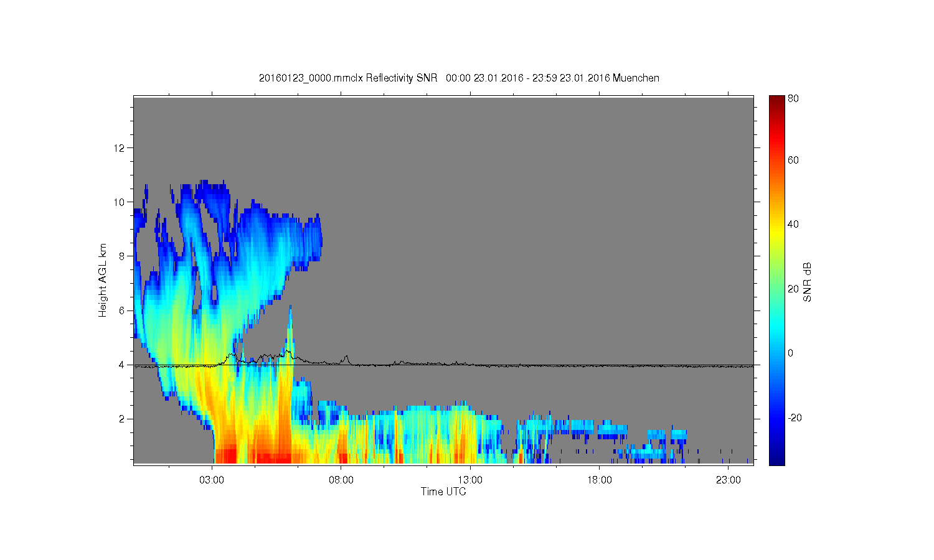This screenshot has width=934, height=560.
Task: Click the 18:00 time tick label
Action: (599, 480)
